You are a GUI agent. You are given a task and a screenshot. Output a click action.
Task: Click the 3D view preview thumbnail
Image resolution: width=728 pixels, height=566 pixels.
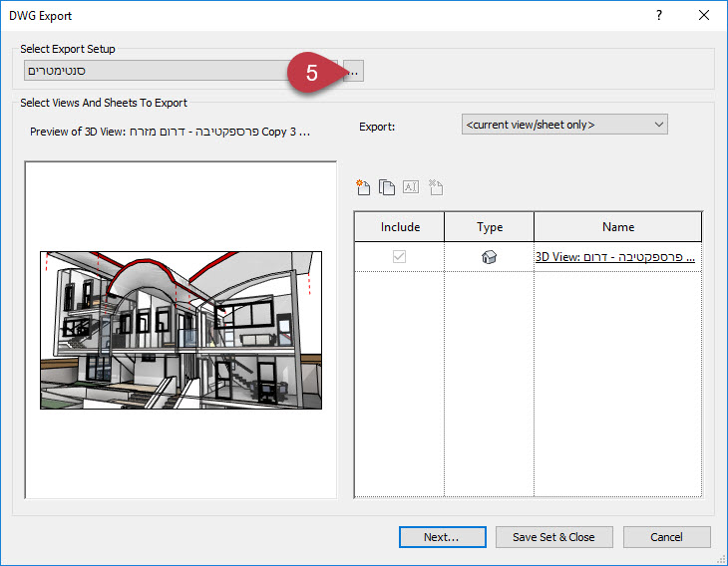coord(181,330)
